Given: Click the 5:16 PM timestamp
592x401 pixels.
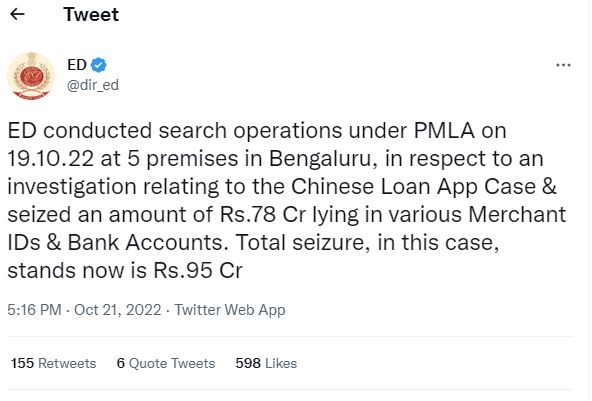Looking at the screenshot, I should click(x=34, y=310).
